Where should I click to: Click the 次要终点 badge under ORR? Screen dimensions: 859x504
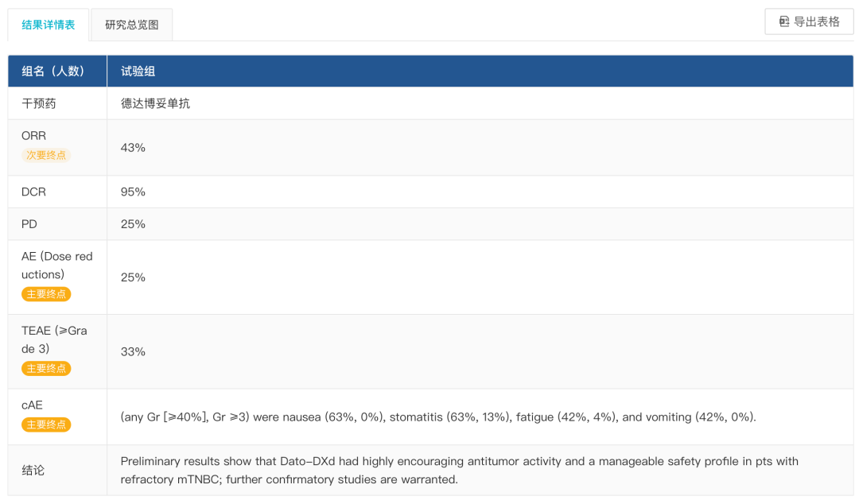pos(46,155)
